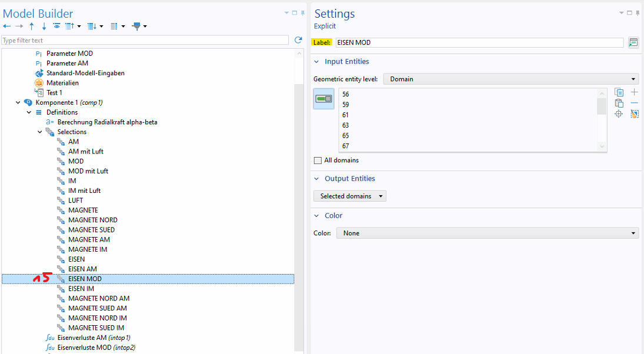This screenshot has height=354, width=644.
Task: Open the Geometric entity level dropdown
Action: coord(510,79)
